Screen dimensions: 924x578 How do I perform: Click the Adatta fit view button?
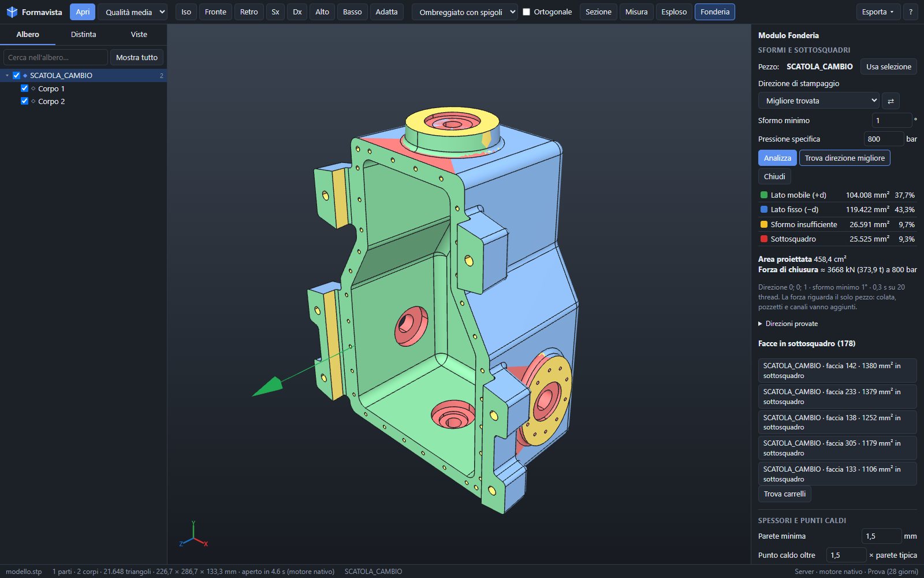tap(386, 12)
